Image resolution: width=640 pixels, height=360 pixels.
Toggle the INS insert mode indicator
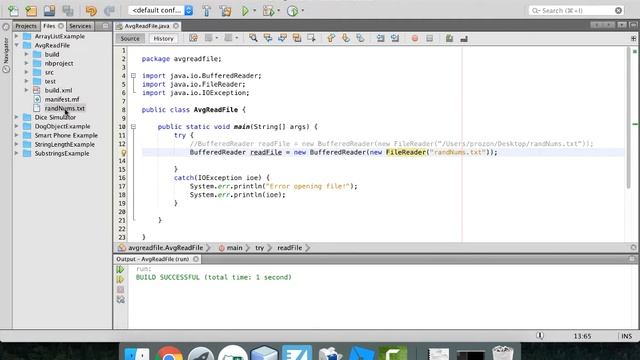pyautogui.click(x=627, y=336)
